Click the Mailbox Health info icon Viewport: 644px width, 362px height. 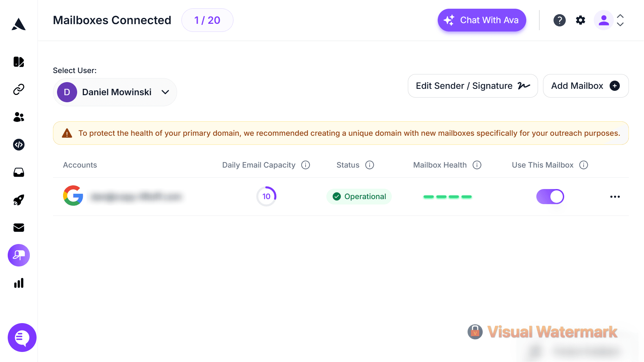[x=477, y=165]
